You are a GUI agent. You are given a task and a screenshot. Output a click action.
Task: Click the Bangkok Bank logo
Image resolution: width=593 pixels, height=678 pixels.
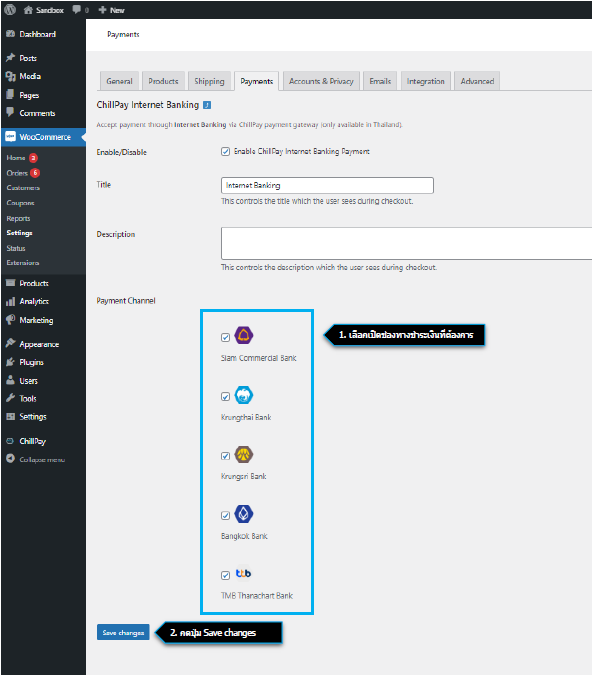click(244, 514)
